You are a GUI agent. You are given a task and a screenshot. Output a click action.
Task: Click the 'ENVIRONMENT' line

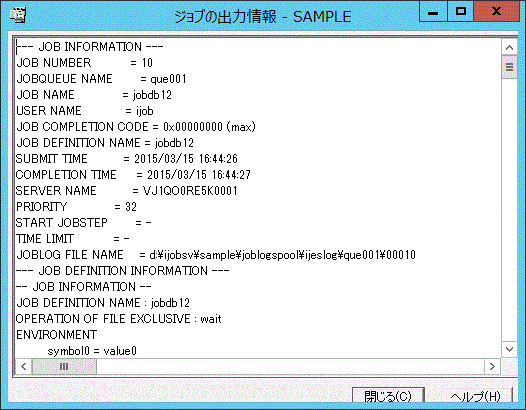(57, 335)
